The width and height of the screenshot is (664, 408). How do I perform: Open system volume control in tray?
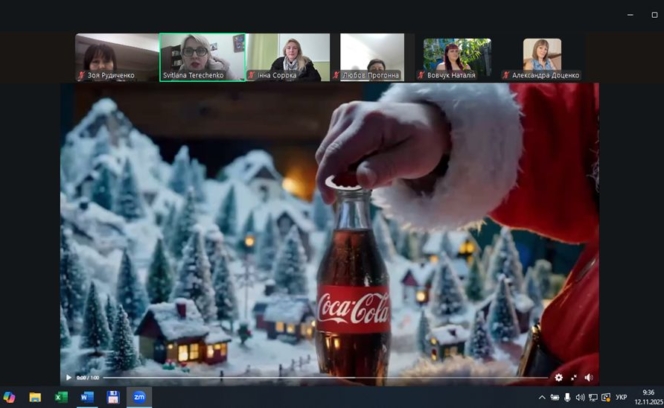pyautogui.click(x=581, y=397)
